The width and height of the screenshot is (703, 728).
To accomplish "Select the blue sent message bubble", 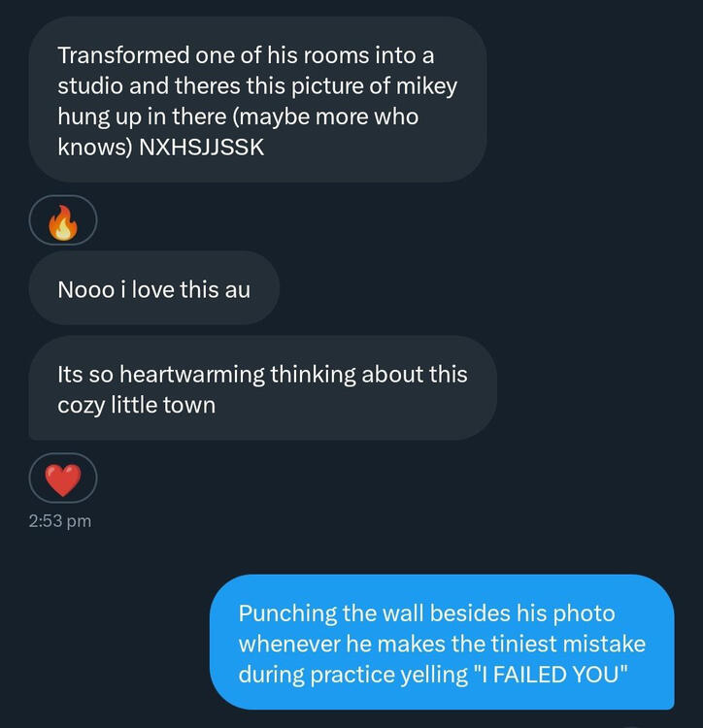I will click(x=442, y=643).
